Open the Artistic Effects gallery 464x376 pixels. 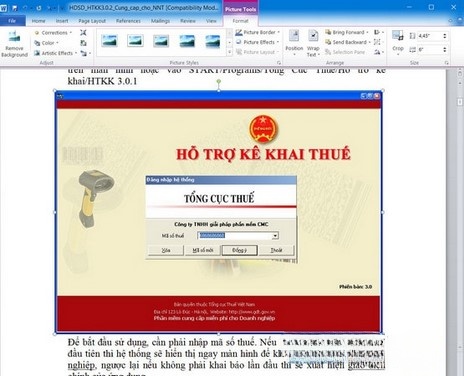[55, 53]
